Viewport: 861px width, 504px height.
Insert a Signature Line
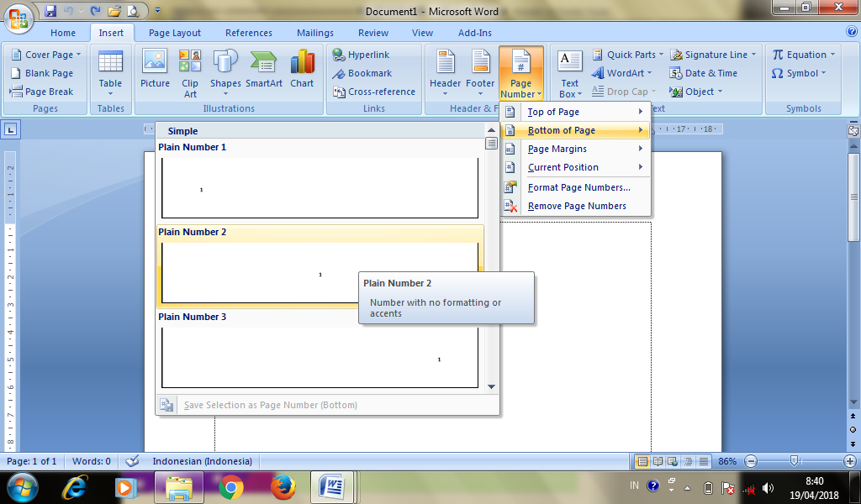[713, 55]
